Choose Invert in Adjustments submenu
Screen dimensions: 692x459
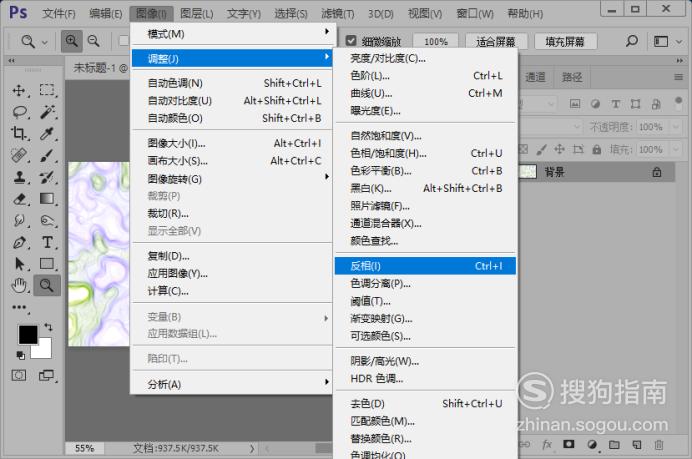click(x=425, y=266)
